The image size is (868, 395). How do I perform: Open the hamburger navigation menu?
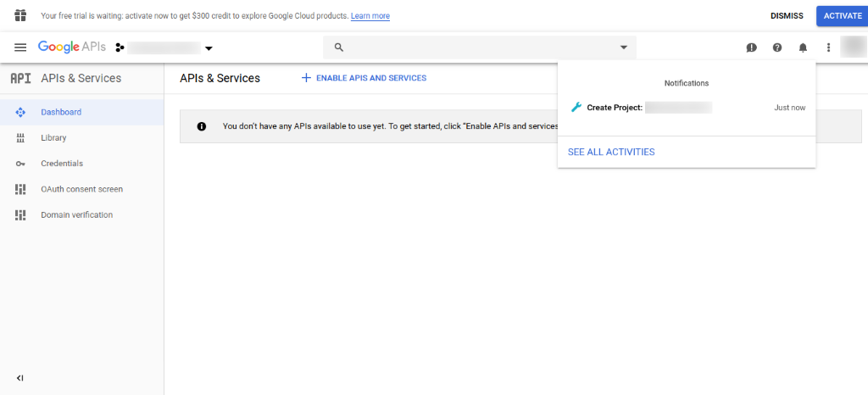point(20,47)
